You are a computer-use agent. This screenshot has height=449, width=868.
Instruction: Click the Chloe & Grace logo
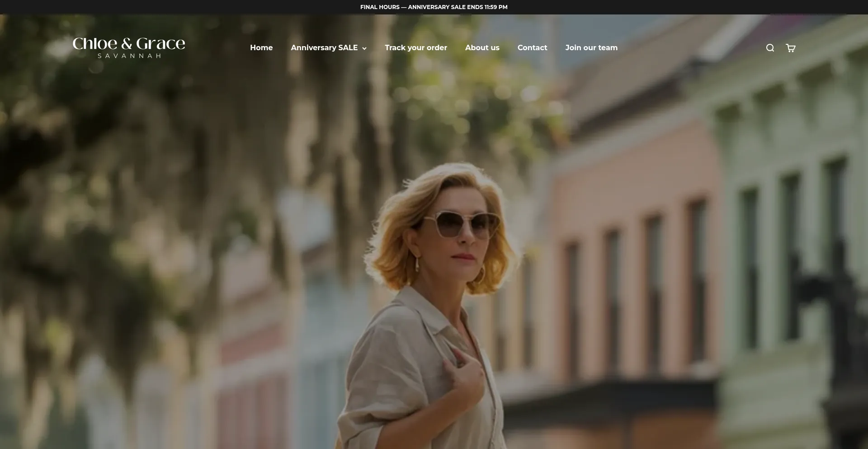pos(129,44)
